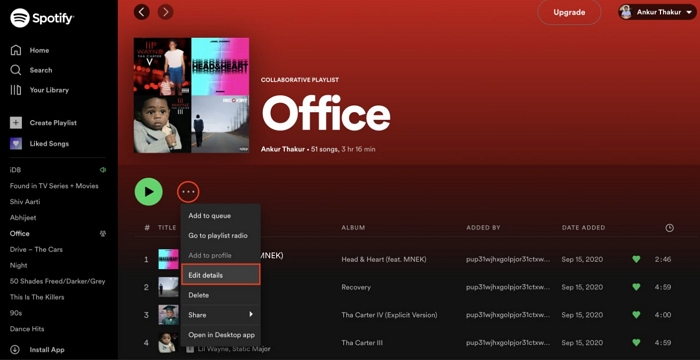Sort by the ADDED BY column header

coord(483,228)
